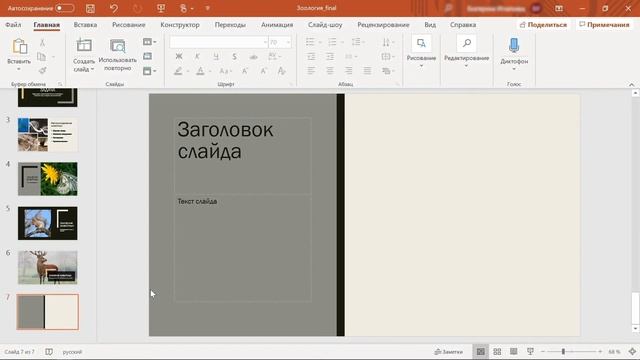Click the Copy icon
The width and height of the screenshot is (640, 360).
(x=42, y=57)
